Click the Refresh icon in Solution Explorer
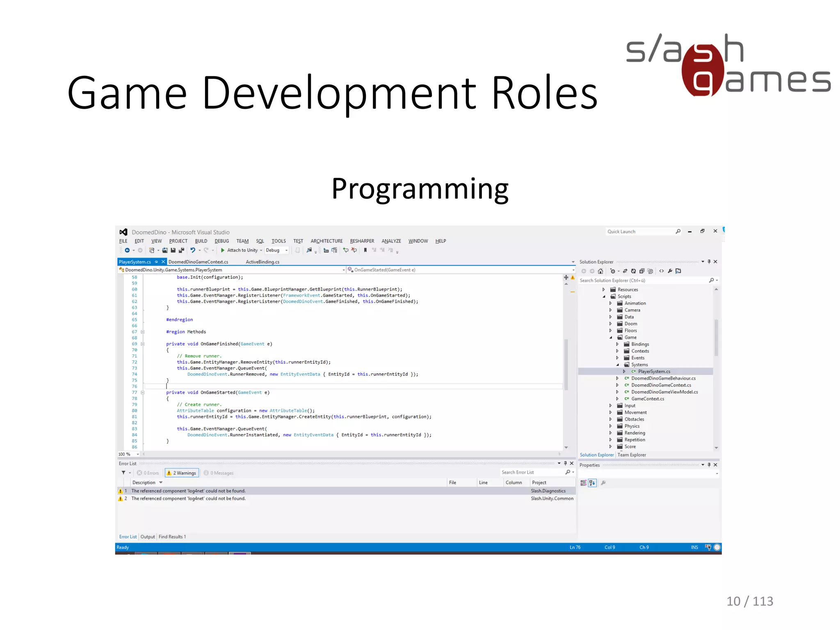The width and height of the screenshot is (840, 630). 633,271
